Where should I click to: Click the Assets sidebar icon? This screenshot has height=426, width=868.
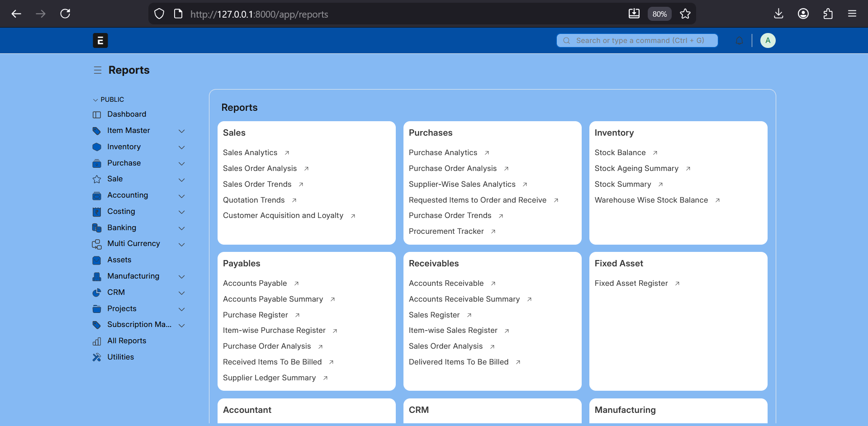pos(97,260)
